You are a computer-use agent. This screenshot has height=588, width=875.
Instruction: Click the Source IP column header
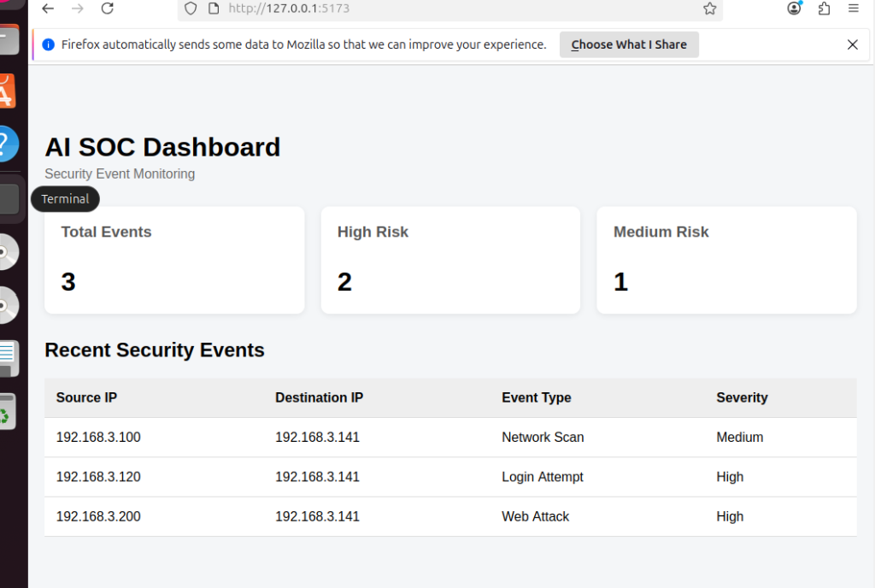click(x=86, y=397)
